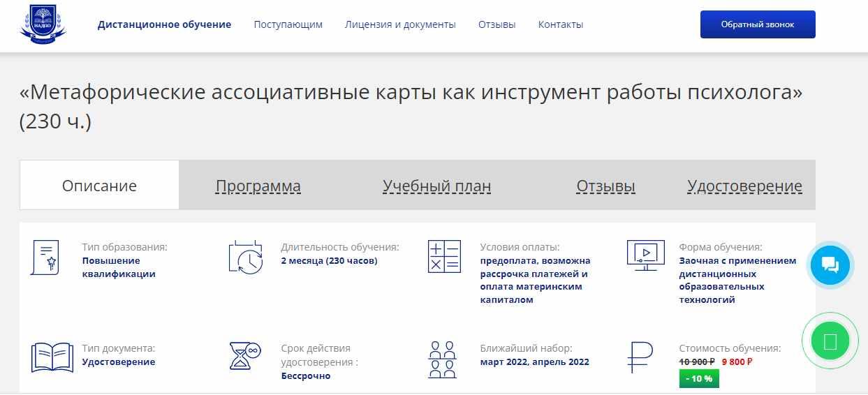This screenshot has width=868, height=395.
Task: Click the hourglass icon by Срок действия
Action: tap(244, 355)
